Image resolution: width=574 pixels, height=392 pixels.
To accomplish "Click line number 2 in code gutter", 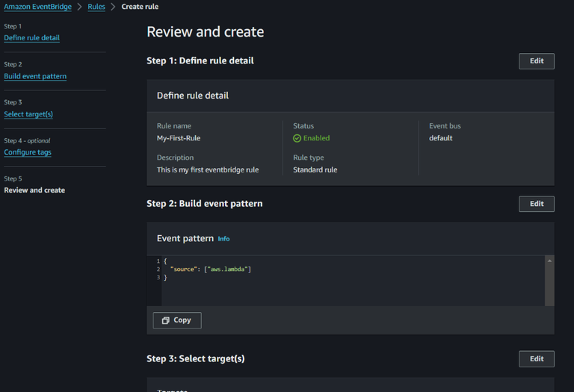I will pyautogui.click(x=158, y=269).
